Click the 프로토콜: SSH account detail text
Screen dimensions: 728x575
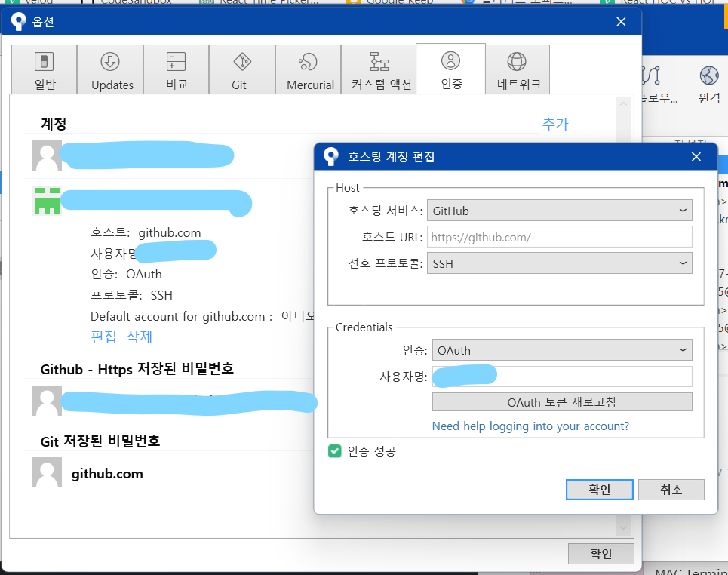(x=132, y=295)
